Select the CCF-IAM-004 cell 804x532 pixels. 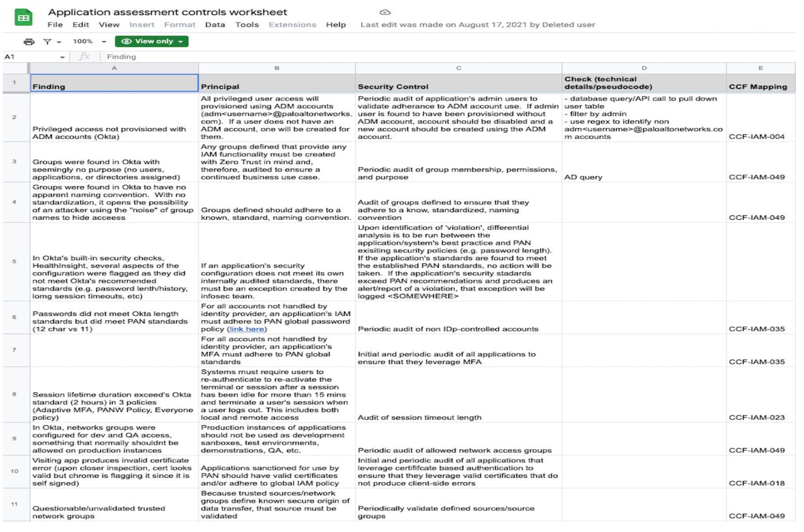[x=761, y=117]
